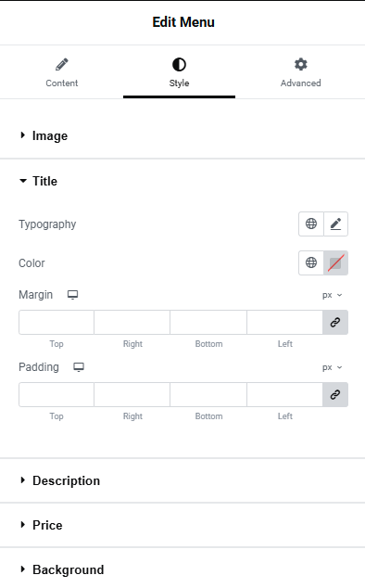Toggle the Padding link values button
This screenshot has height=588, width=365.
click(x=335, y=394)
